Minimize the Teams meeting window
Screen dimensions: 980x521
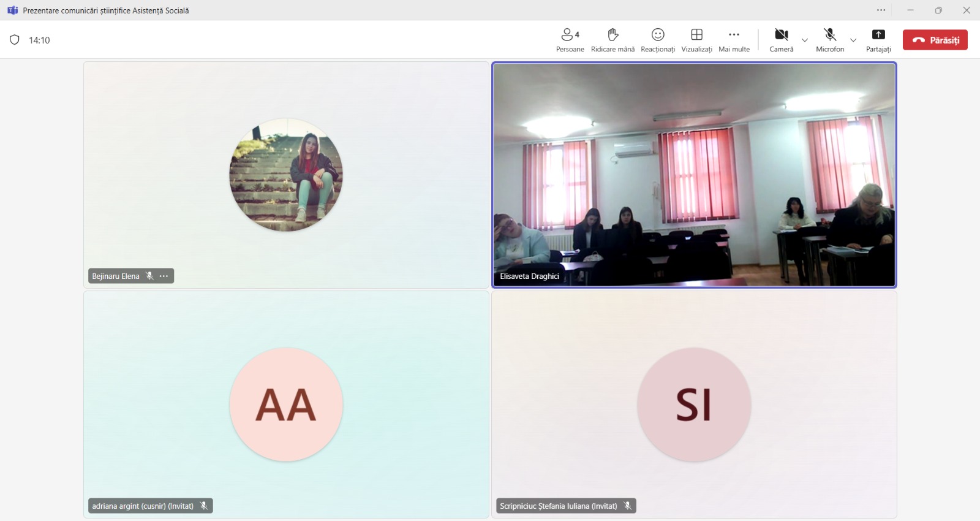click(910, 10)
